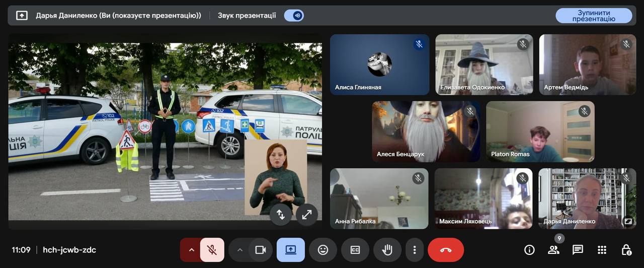Click the screen sharing button in toolbar

pyautogui.click(x=291, y=250)
